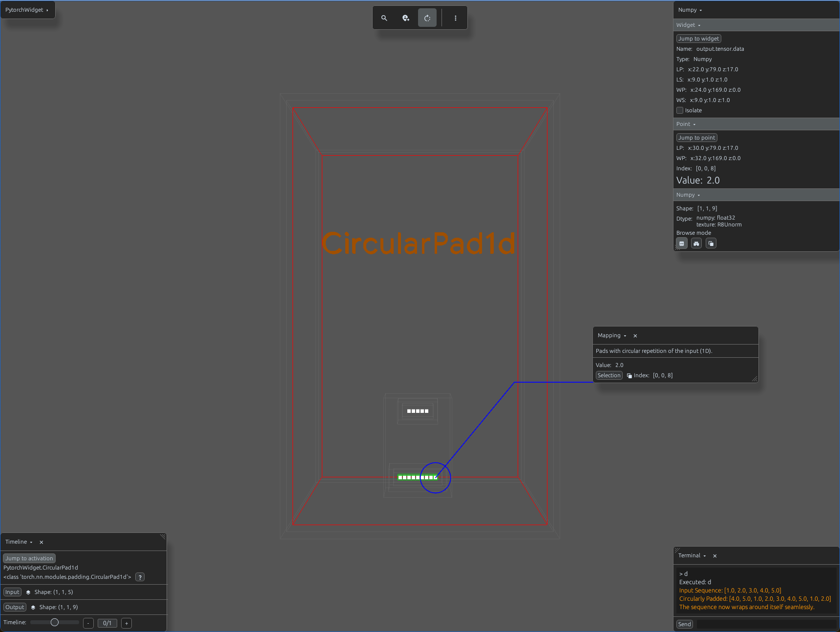The height and width of the screenshot is (632, 840).
Task: Close the Timeline panel
Action: pyautogui.click(x=42, y=542)
